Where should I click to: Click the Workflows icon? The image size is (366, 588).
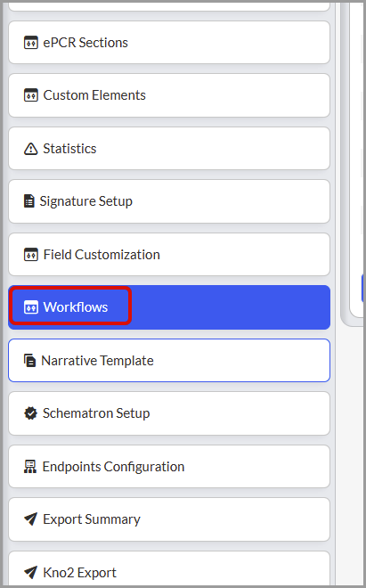31,307
